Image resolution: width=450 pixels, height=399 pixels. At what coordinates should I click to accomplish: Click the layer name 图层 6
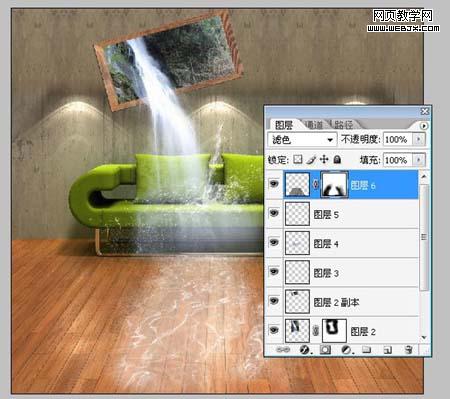pos(363,185)
